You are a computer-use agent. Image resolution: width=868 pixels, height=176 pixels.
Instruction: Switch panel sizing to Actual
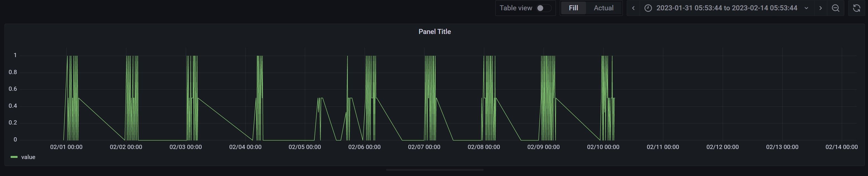point(604,8)
